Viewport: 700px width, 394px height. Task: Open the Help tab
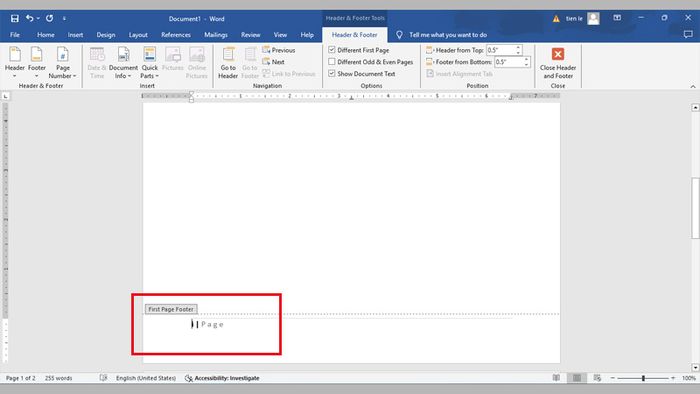(307, 35)
